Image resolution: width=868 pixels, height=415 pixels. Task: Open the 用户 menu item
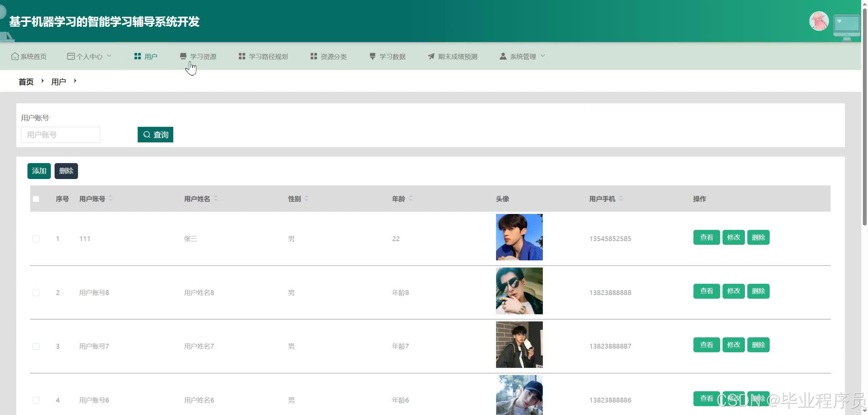tap(146, 56)
